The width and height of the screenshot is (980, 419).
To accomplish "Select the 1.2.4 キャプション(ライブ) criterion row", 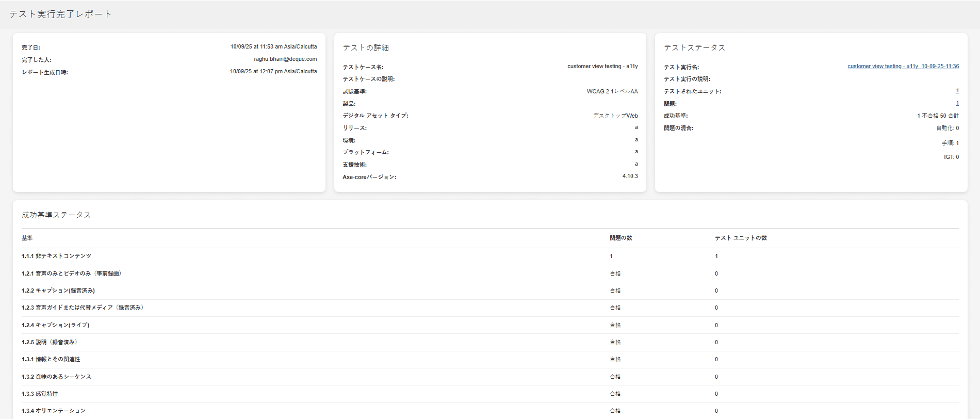I will click(56, 325).
